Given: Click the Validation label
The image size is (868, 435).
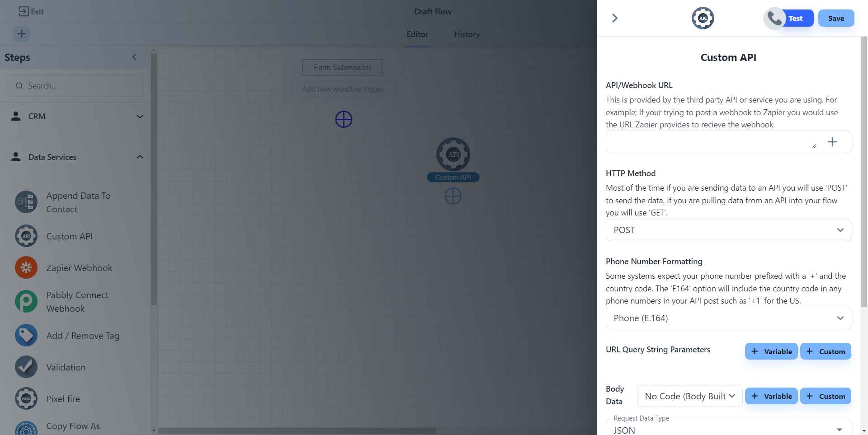Looking at the screenshot, I should tap(66, 367).
